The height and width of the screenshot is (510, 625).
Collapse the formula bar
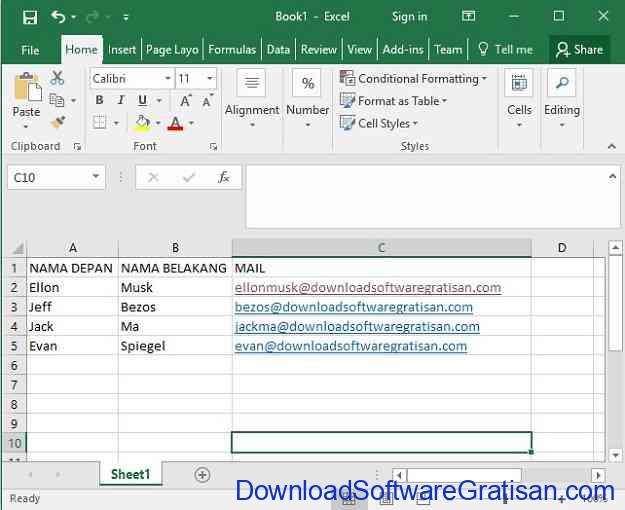pyautogui.click(x=613, y=176)
